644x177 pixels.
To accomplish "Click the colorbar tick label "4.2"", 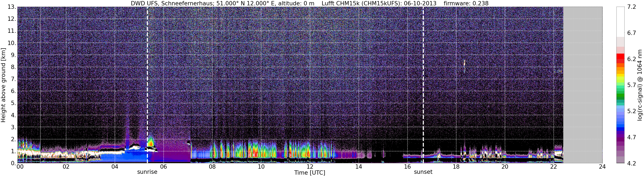I will (632, 163).
